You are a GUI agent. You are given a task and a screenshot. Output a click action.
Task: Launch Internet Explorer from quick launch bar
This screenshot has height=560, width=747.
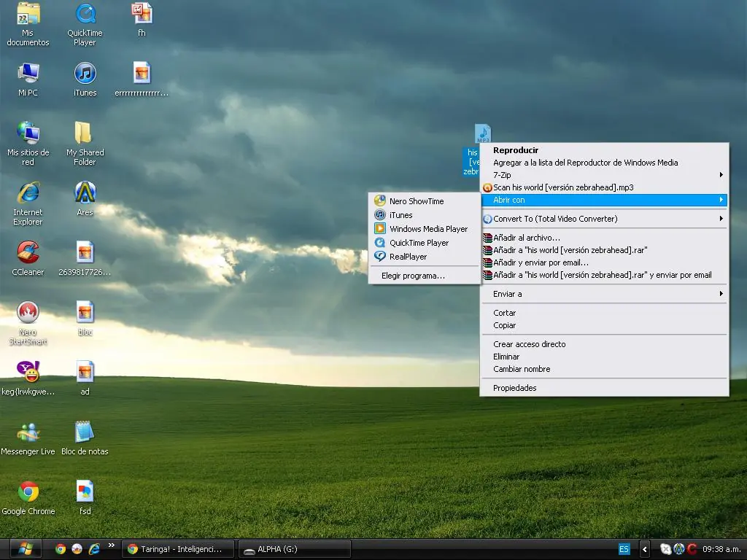tap(94, 549)
